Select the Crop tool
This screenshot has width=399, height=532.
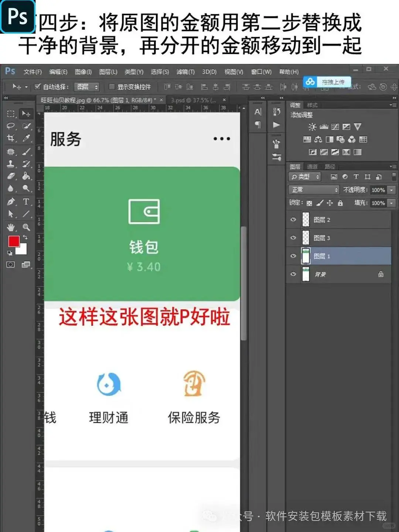point(11,138)
